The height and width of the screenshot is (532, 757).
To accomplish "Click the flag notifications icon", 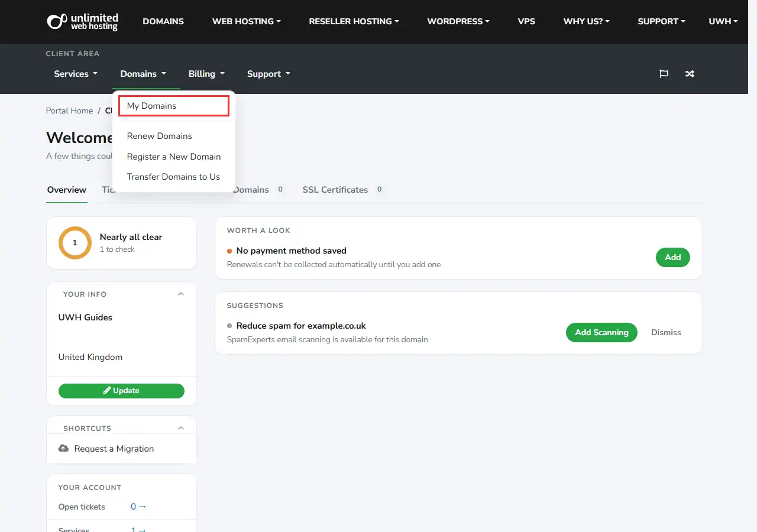I will pos(664,74).
